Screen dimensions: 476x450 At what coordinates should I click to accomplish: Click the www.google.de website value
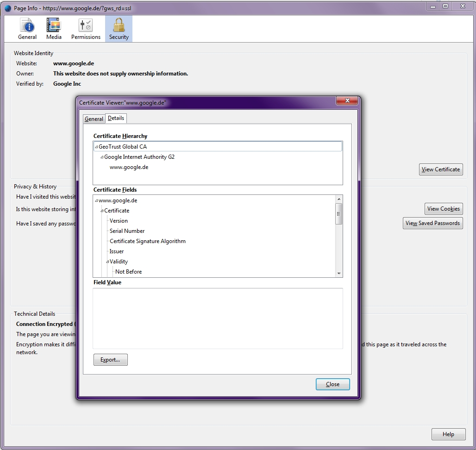74,63
